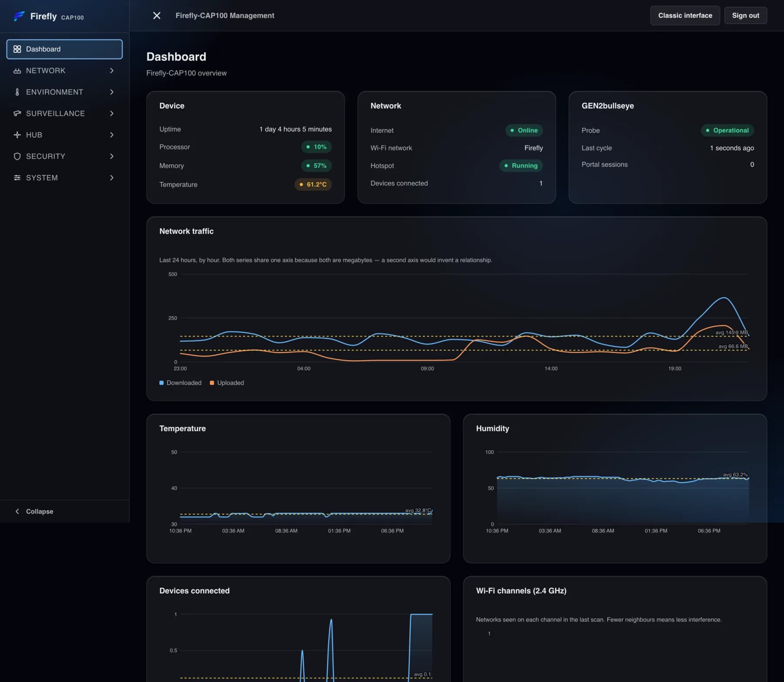Click the 'Portal sessions' label
Viewport: 784px width, 682px height.
pyautogui.click(x=605, y=165)
